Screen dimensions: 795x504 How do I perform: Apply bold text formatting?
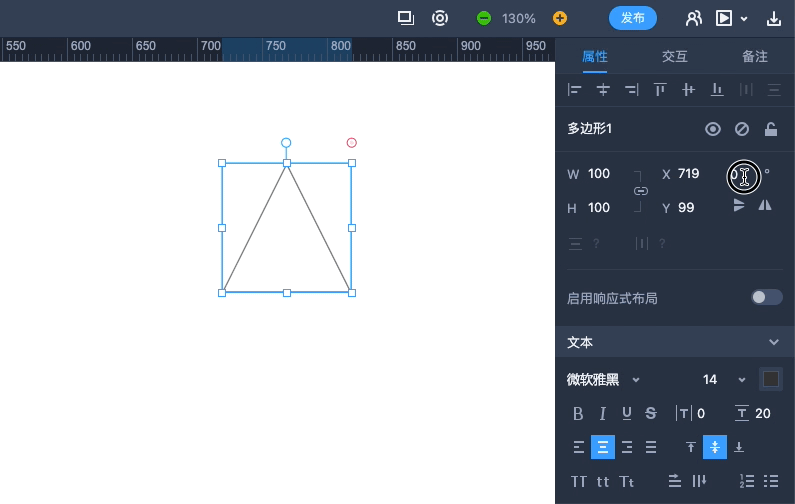click(x=578, y=413)
